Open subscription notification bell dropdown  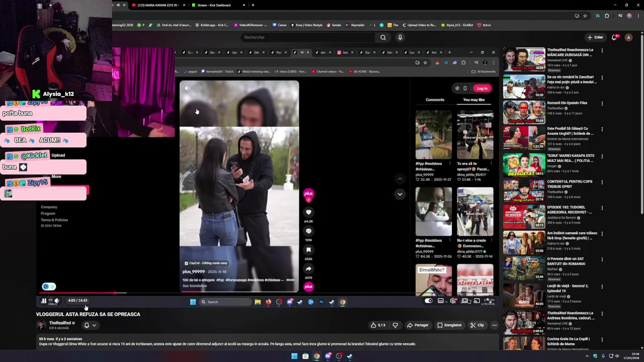click(x=90, y=325)
